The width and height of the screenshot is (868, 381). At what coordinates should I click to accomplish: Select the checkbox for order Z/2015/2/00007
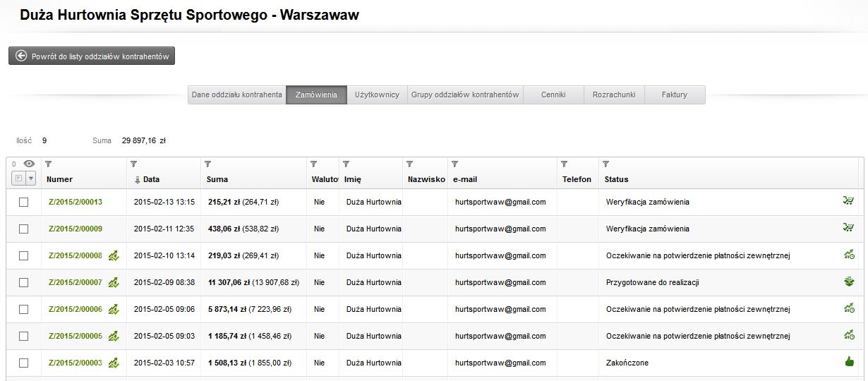[24, 283]
